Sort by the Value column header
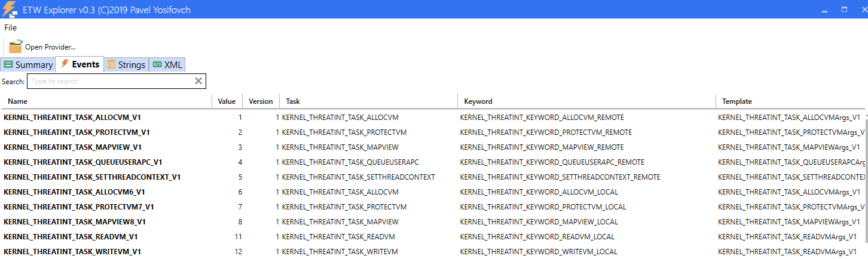 click(227, 101)
